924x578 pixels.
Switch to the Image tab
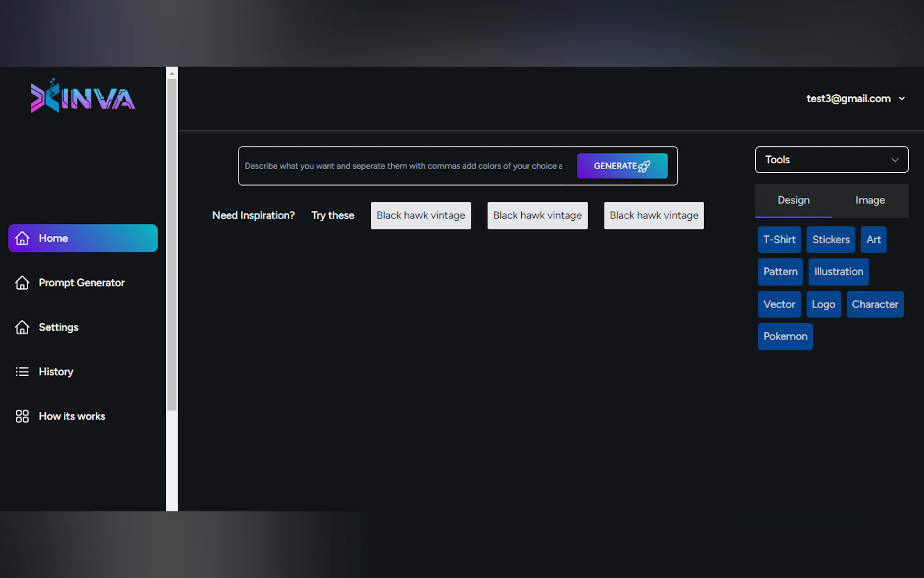tap(870, 200)
